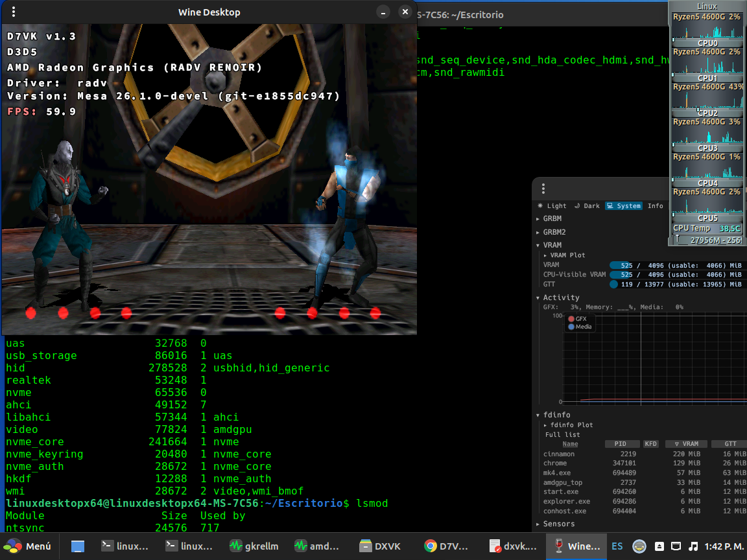Click the Activity plot chart area

pyautogui.click(x=654, y=358)
